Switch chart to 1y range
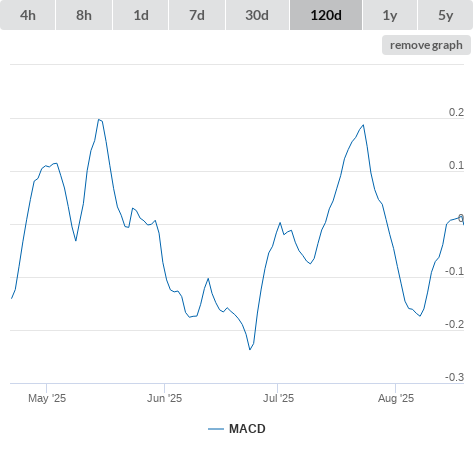 390,15
